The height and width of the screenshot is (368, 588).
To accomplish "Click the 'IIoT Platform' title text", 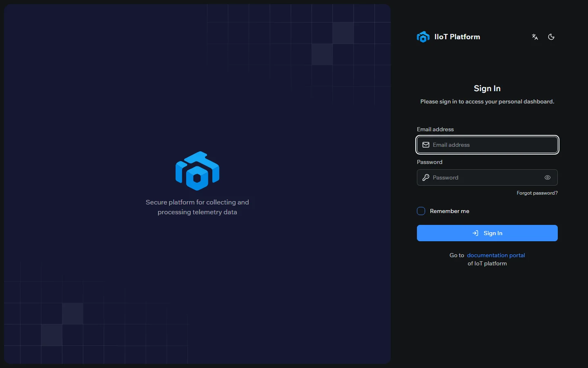I will [457, 37].
